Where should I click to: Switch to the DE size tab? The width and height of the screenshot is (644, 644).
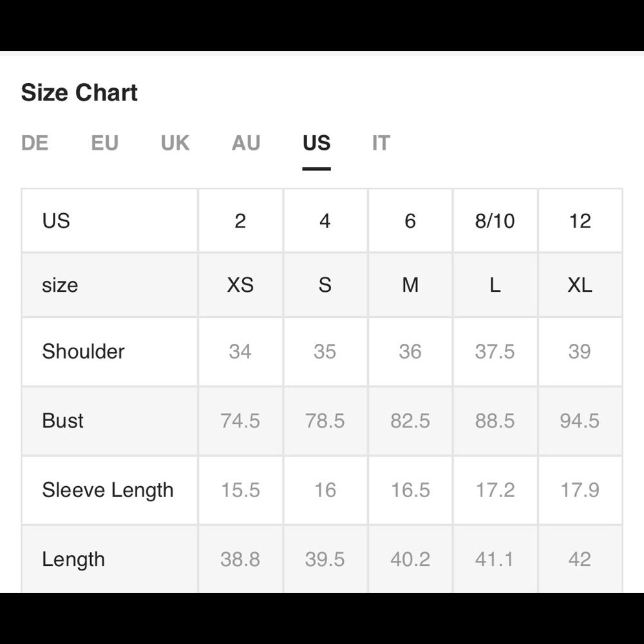coord(35,143)
